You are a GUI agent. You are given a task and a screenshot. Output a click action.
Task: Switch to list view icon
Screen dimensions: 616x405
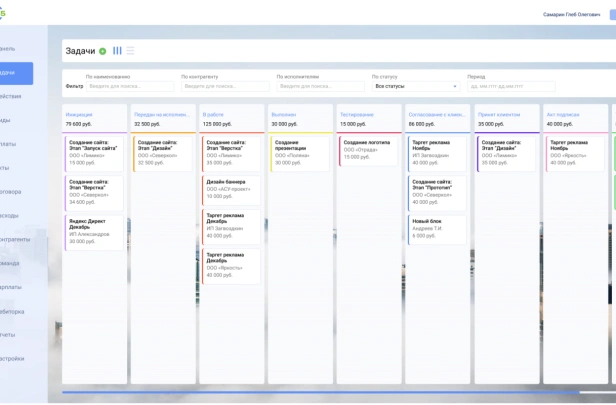coord(130,51)
